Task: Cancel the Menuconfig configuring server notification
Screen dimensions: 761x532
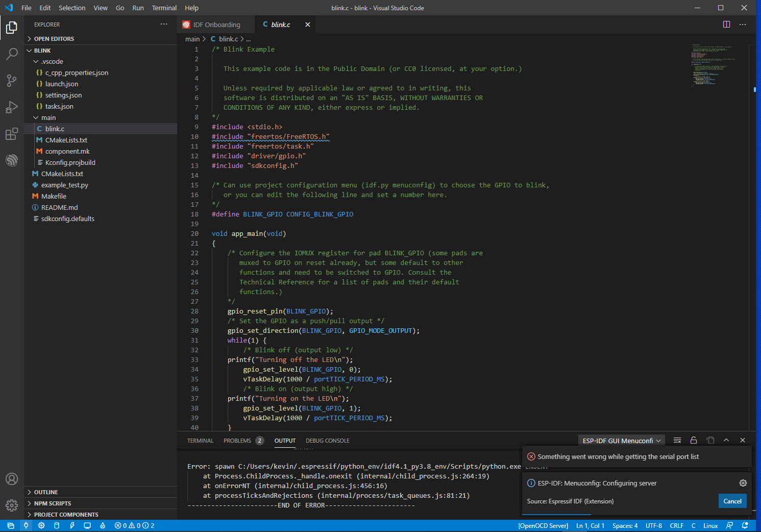Action: [732, 501]
